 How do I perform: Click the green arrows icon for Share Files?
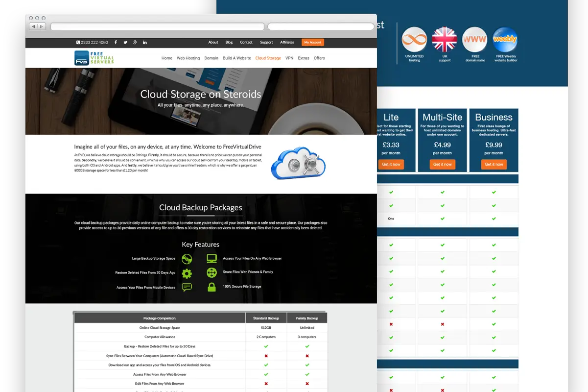pos(212,272)
